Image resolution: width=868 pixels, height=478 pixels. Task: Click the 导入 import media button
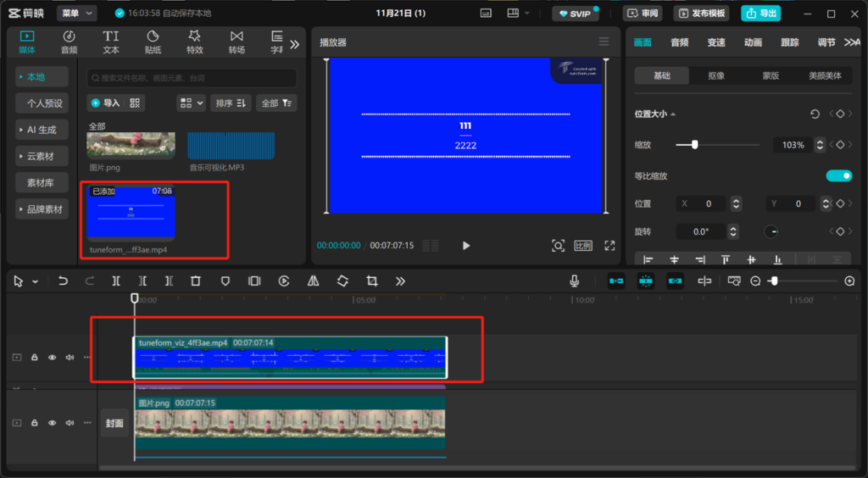(x=106, y=103)
